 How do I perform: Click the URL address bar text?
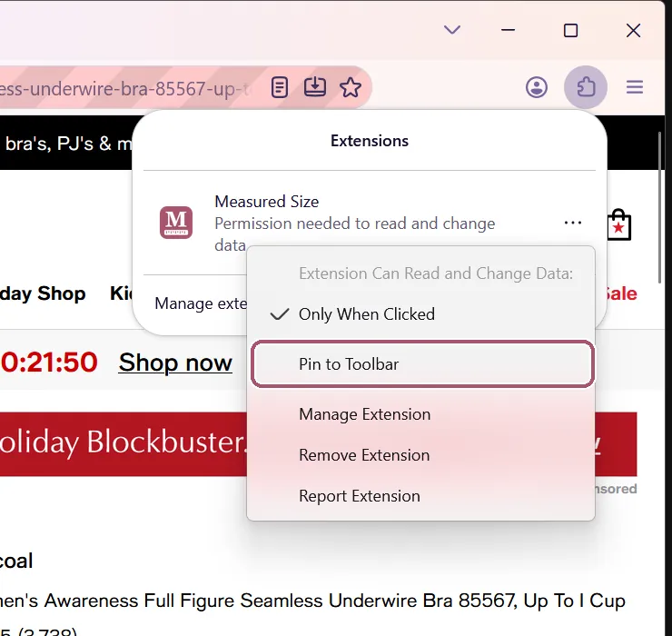[x=124, y=88]
